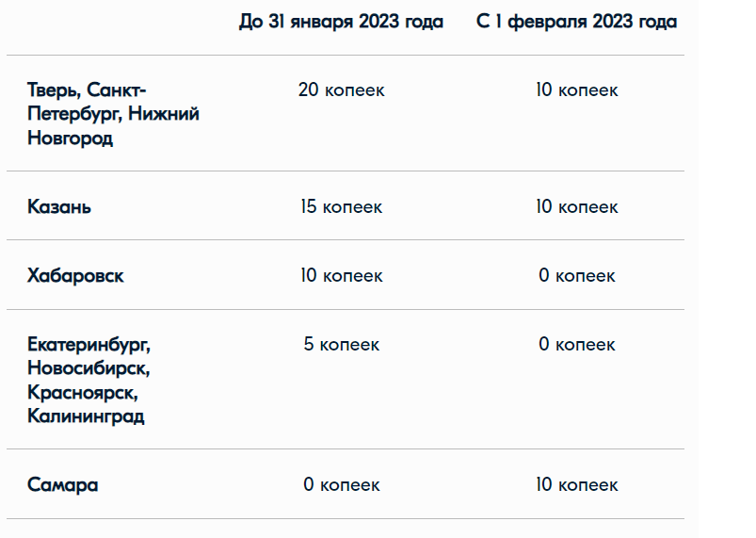This screenshot has width=756, height=538.
Task: Click Хабаровск's "0 копеек" February value
Action: pyautogui.click(x=576, y=276)
